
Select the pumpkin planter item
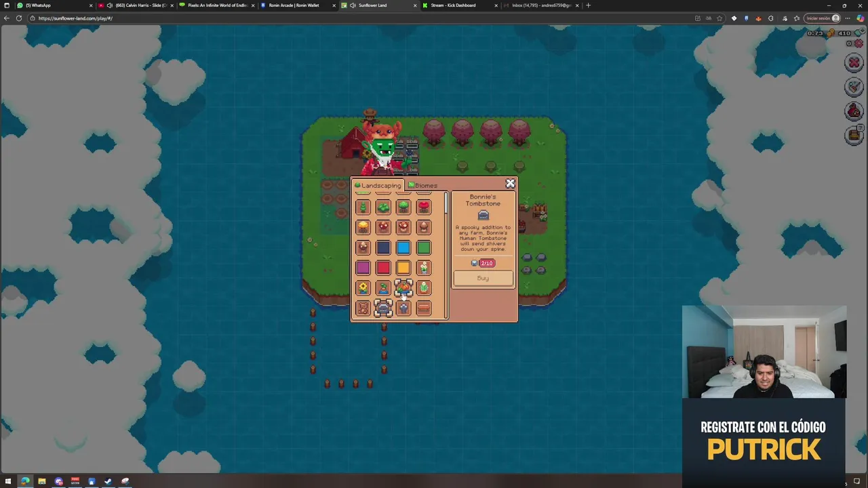click(x=403, y=288)
